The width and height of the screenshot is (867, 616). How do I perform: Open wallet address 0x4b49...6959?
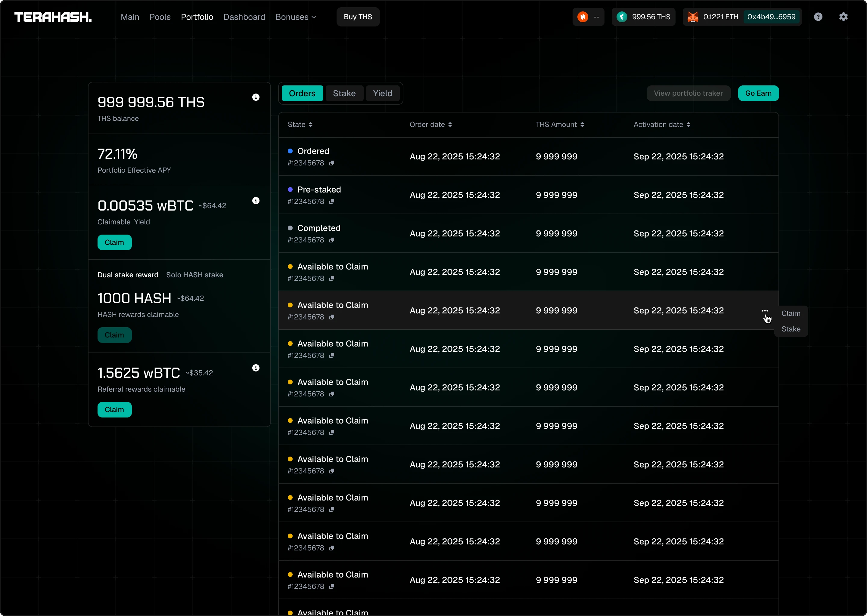click(x=771, y=17)
